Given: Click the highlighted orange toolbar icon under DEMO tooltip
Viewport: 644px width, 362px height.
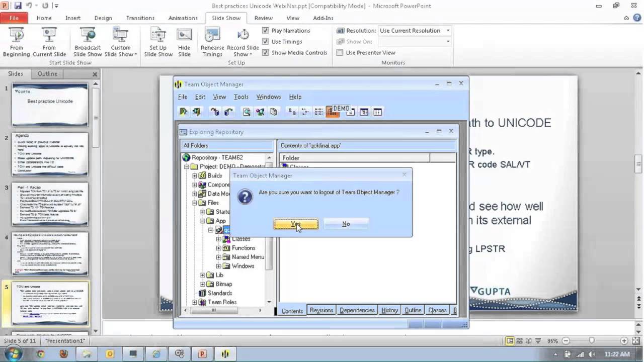Looking at the screenshot, I should [332, 112].
